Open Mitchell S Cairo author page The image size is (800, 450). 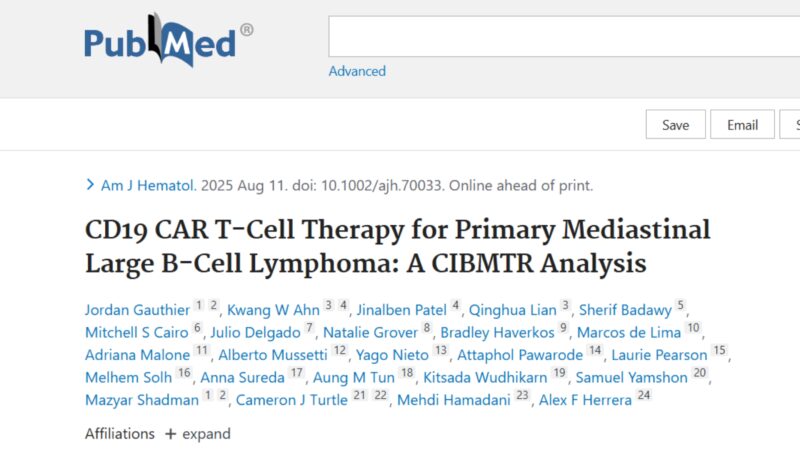(137, 332)
